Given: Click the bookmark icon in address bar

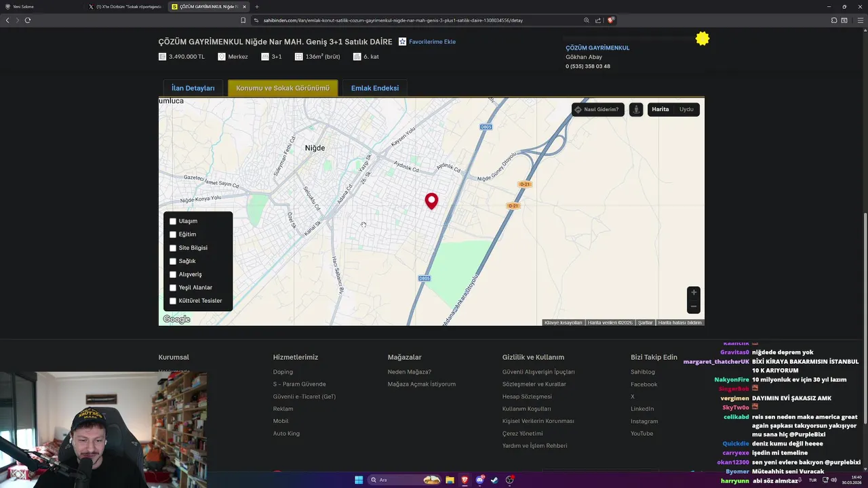Looking at the screenshot, I should pyautogui.click(x=243, y=20).
